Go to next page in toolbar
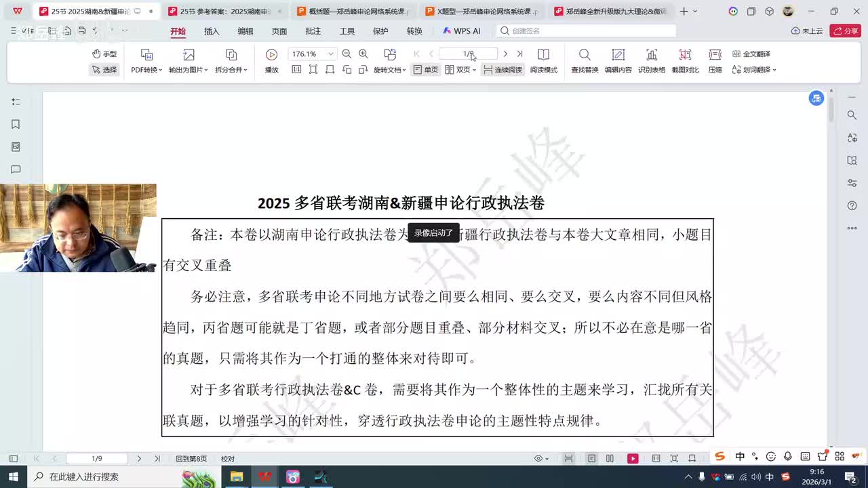Viewport: 868px width, 488px height. 505,54
